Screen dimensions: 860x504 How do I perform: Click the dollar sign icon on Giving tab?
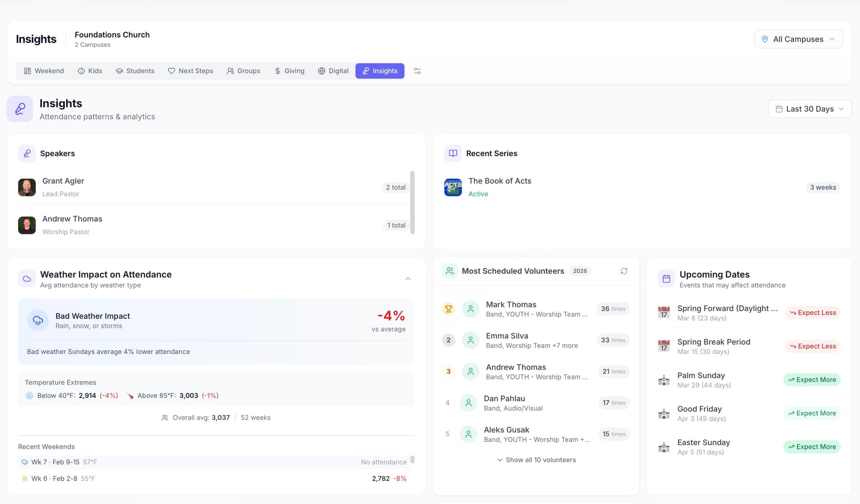[x=278, y=71]
